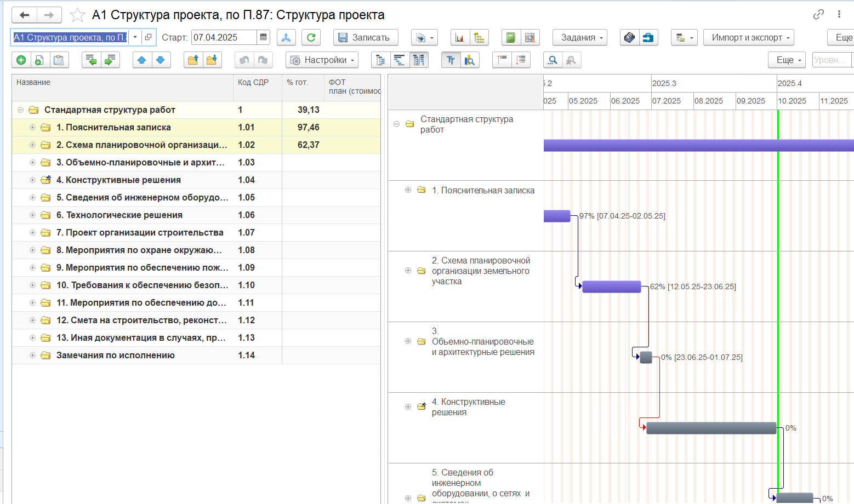The width and height of the screenshot is (854, 504).
Task: Click the refresh icon next to start date
Action: tap(311, 37)
